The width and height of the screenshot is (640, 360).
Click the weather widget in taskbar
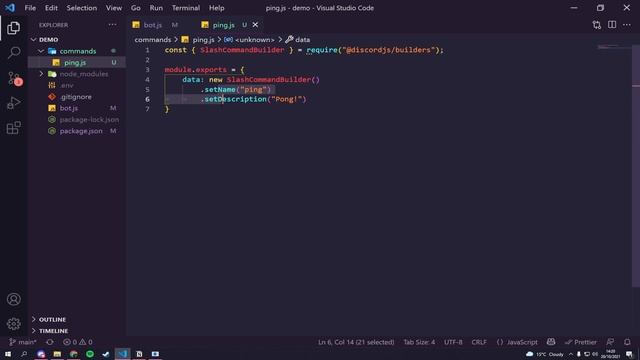pyautogui.click(x=545, y=354)
